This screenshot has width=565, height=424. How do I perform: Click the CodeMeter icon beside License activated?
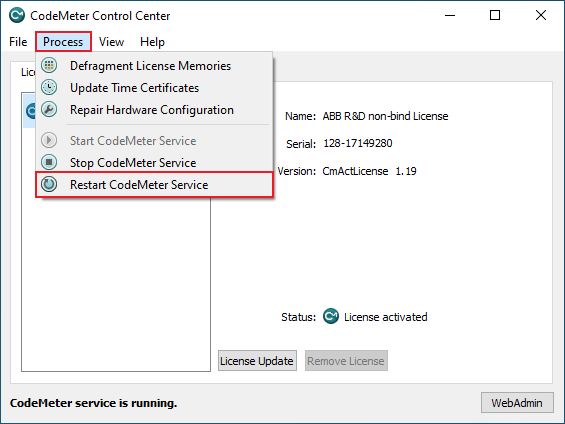331,316
